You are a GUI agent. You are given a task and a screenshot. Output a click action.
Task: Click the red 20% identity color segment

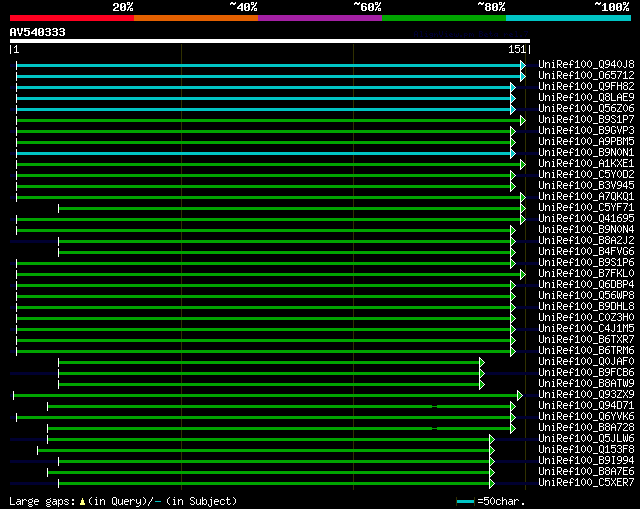(72, 18)
